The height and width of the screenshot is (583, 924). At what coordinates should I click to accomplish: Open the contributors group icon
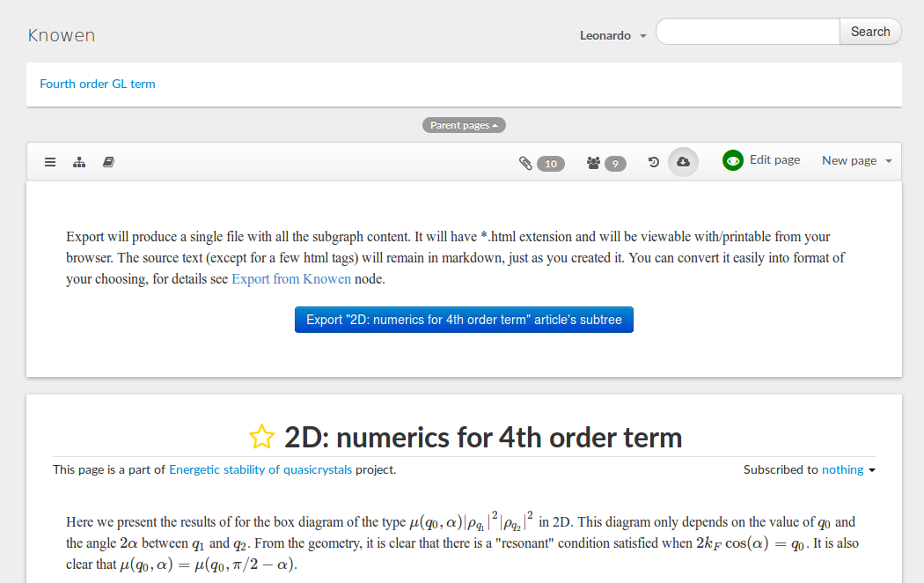point(594,163)
